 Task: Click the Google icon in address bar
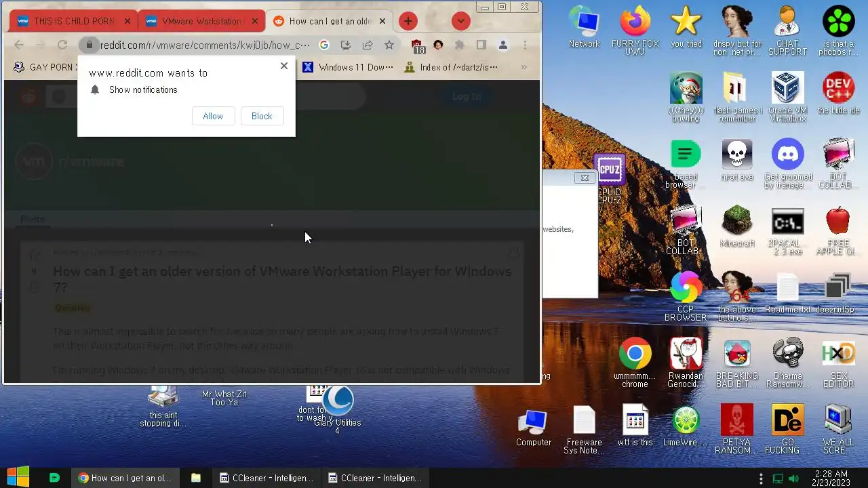(x=324, y=45)
